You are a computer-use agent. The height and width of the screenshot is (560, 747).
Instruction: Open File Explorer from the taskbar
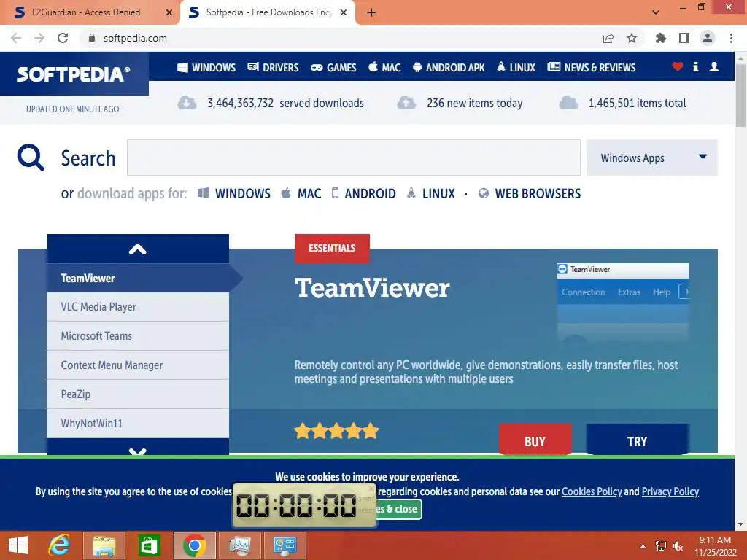pyautogui.click(x=104, y=545)
